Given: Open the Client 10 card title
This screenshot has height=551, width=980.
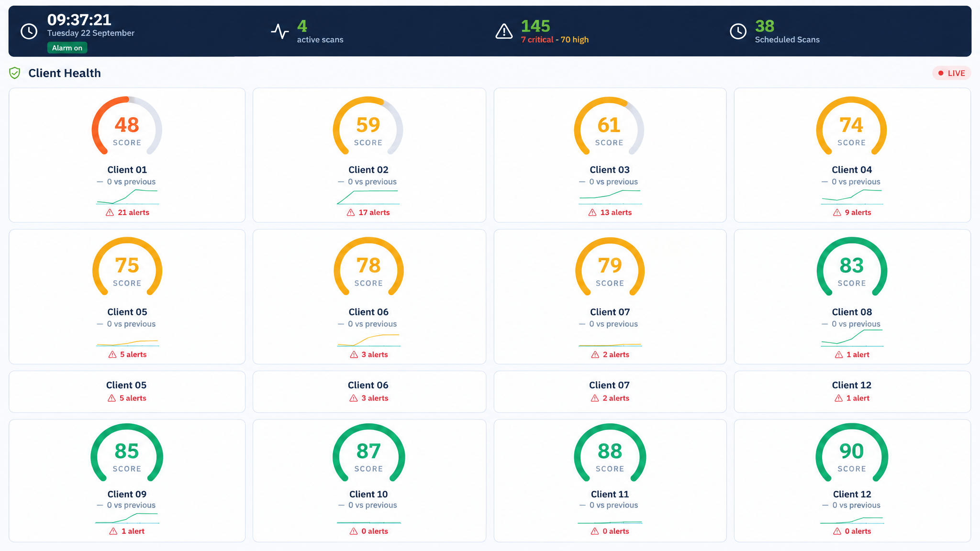Looking at the screenshot, I should click(x=368, y=494).
